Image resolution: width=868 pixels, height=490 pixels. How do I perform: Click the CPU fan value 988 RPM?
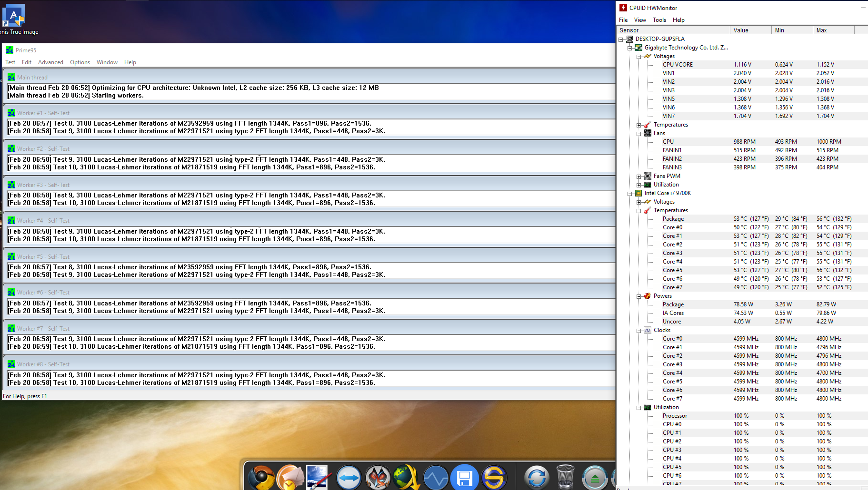click(x=744, y=142)
